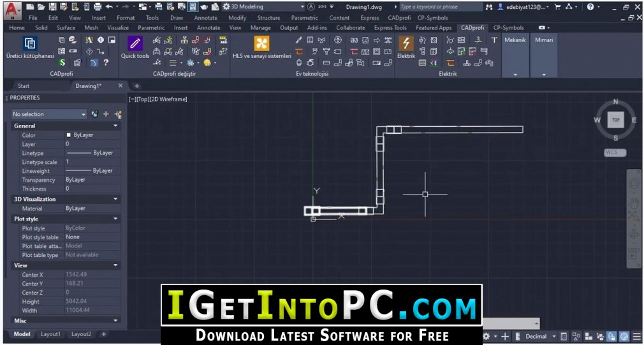Open the Express menu
This screenshot has width=644, height=345.
coord(370,18)
